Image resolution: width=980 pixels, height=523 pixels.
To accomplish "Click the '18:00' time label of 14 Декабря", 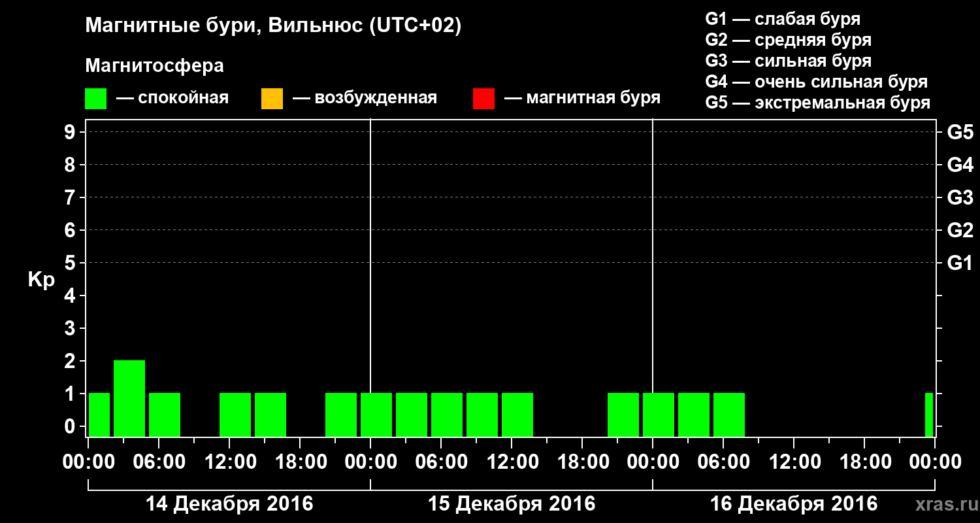I will coord(300,462).
